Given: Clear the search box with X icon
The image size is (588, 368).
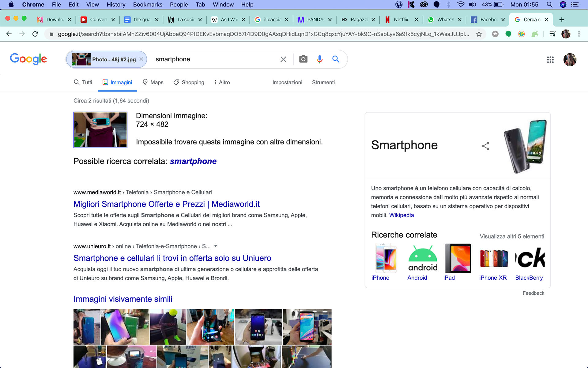Looking at the screenshot, I should pyautogui.click(x=283, y=59).
